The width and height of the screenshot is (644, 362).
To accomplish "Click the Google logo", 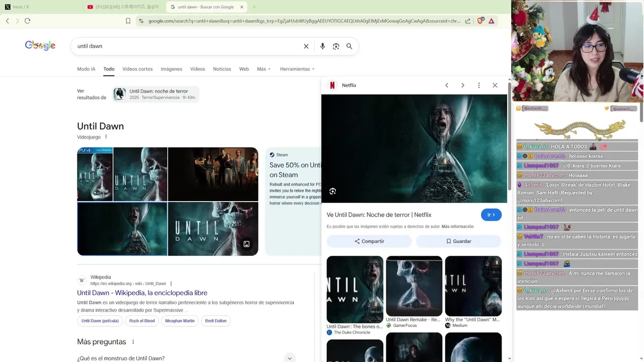I will point(40,46).
